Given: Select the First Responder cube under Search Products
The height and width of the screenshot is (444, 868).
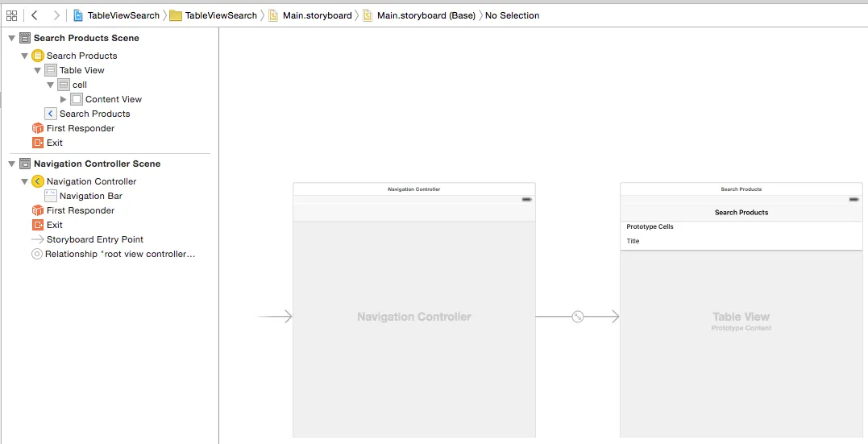Looking at the screenshot, I should tap(38, 128).
